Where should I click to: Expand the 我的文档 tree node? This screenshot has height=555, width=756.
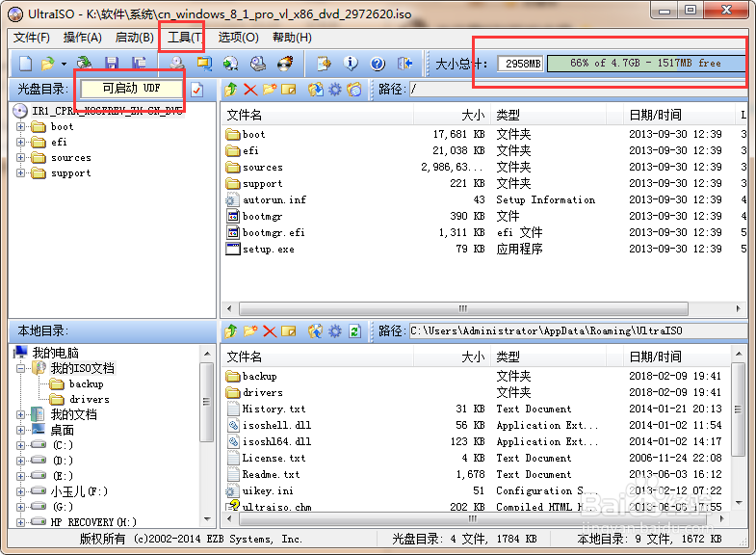(x=20, y=414)
